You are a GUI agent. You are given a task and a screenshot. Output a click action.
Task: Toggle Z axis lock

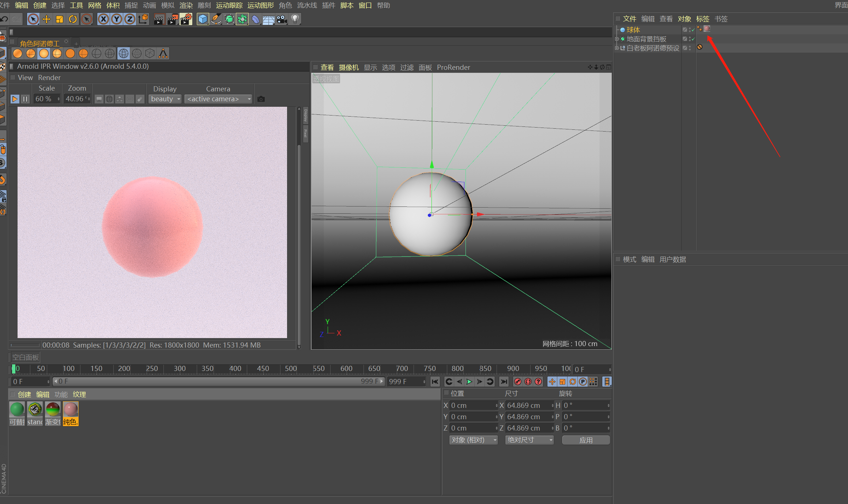pos(130,19)
